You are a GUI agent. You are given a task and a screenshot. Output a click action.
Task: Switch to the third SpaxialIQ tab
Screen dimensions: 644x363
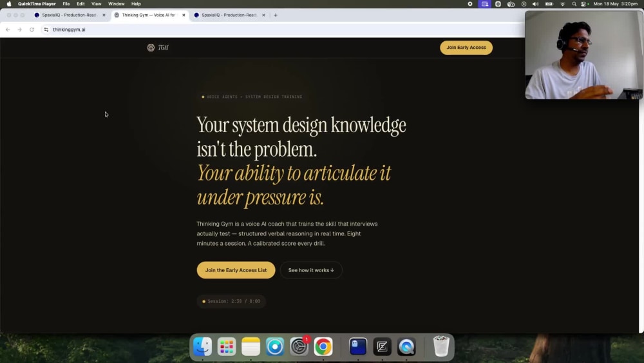point(229,15)
